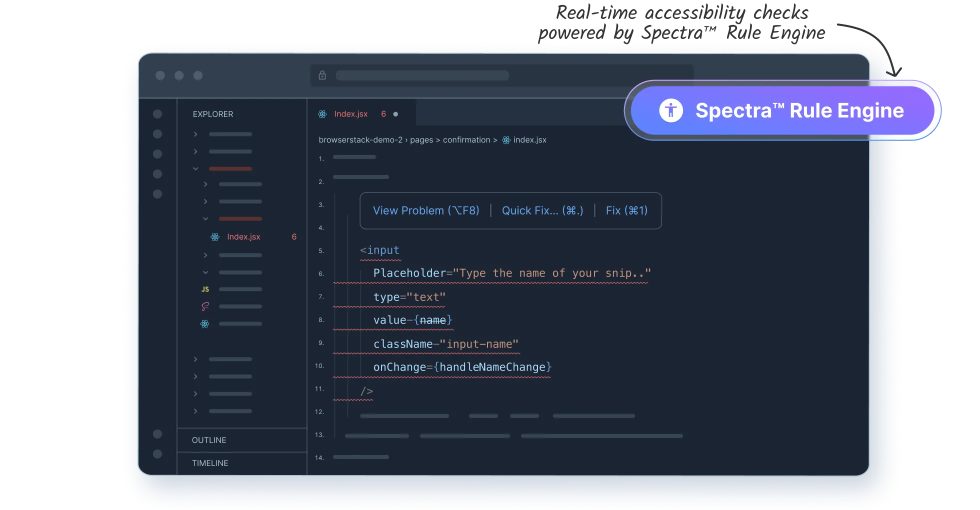The width and height of the screenshot is (980, 510).
Task: Switch to the Index.jsx tab
Action: (x=350, y=113)
